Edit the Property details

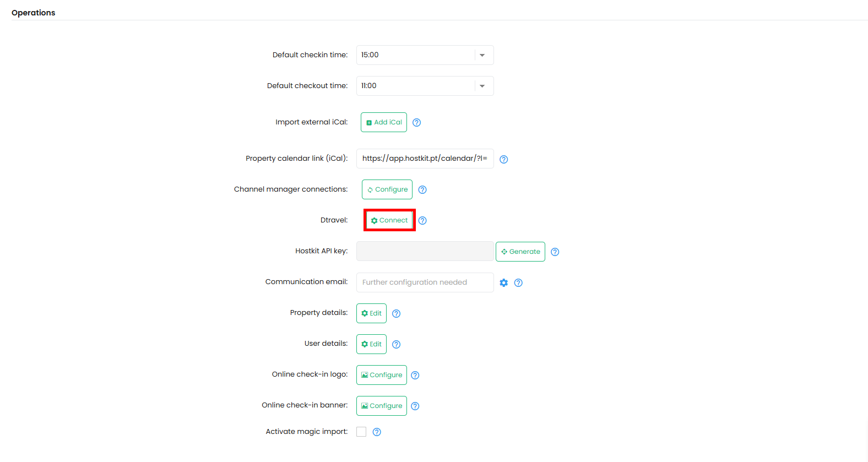coord(371,313)
